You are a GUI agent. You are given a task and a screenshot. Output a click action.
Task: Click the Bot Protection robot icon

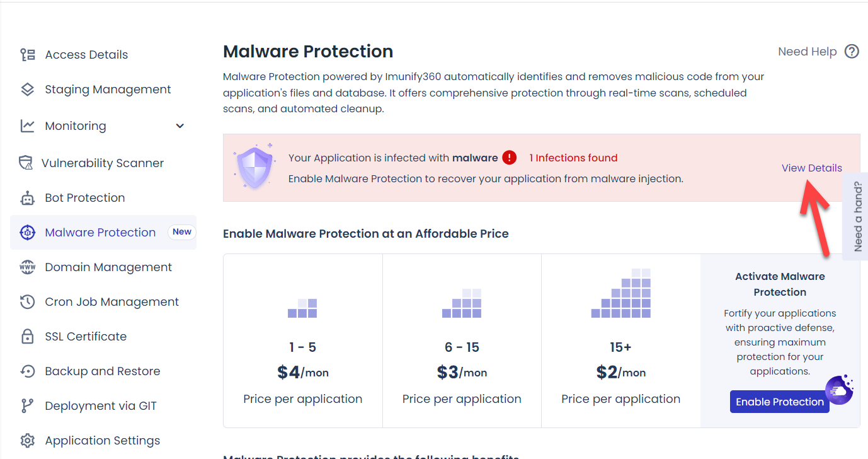[x=27, y=198]
